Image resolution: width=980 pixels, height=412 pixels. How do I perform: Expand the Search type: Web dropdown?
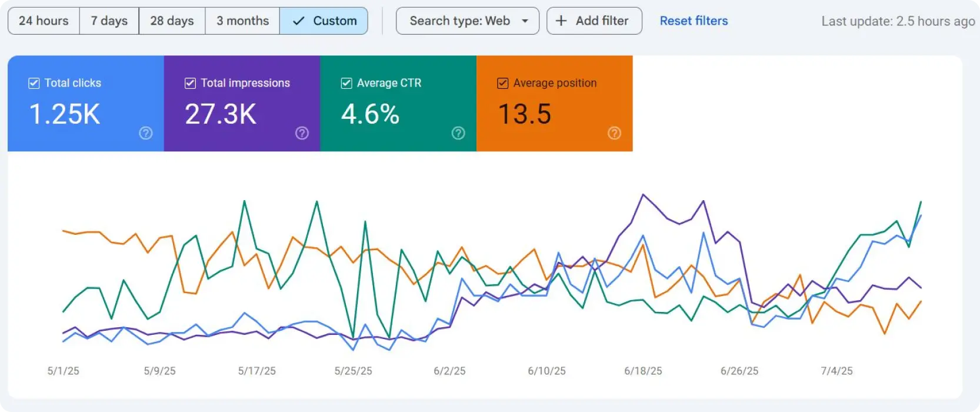[460, 21]
